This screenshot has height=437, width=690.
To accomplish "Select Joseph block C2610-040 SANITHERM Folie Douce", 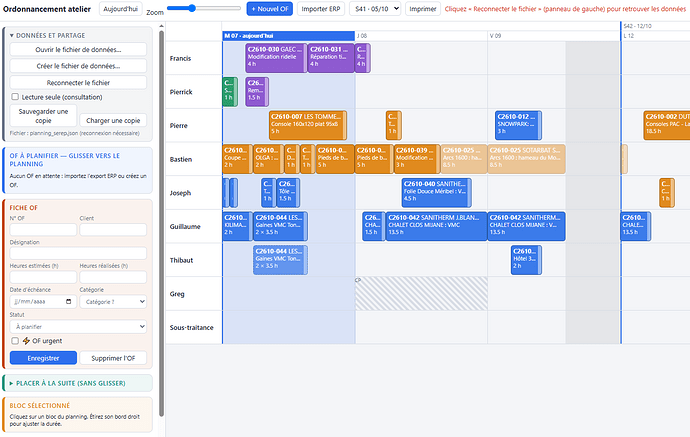I will (436, 193).
